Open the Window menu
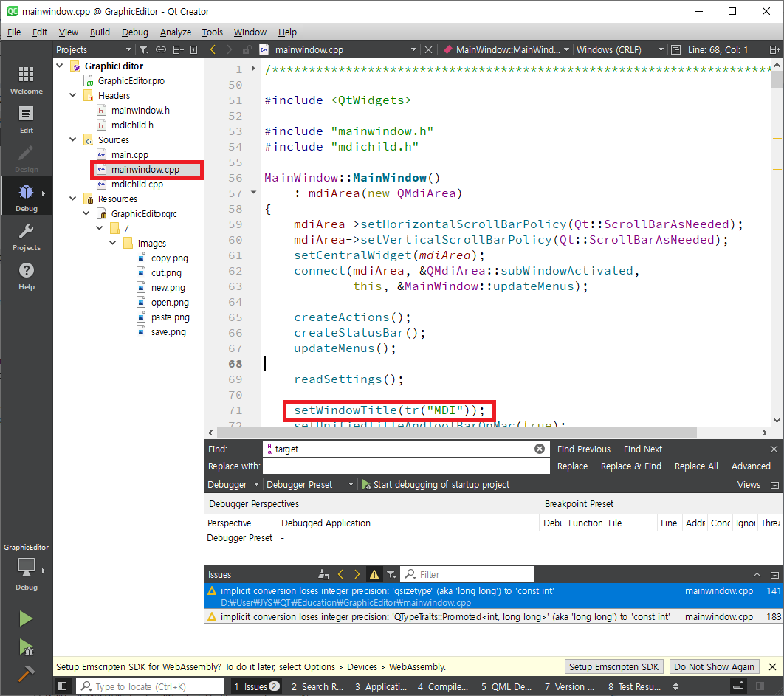 [250, 32]
